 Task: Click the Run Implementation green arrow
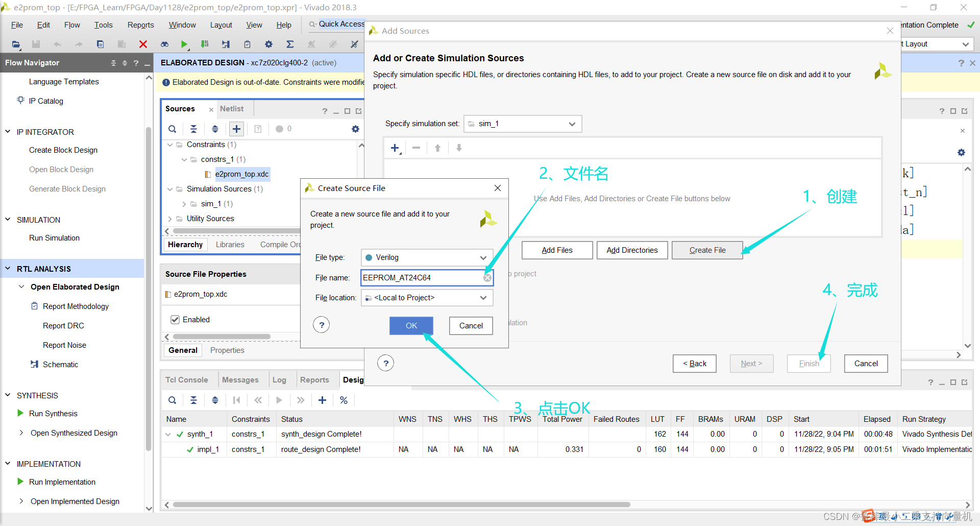pyautogui.click(x=20, y=482)
